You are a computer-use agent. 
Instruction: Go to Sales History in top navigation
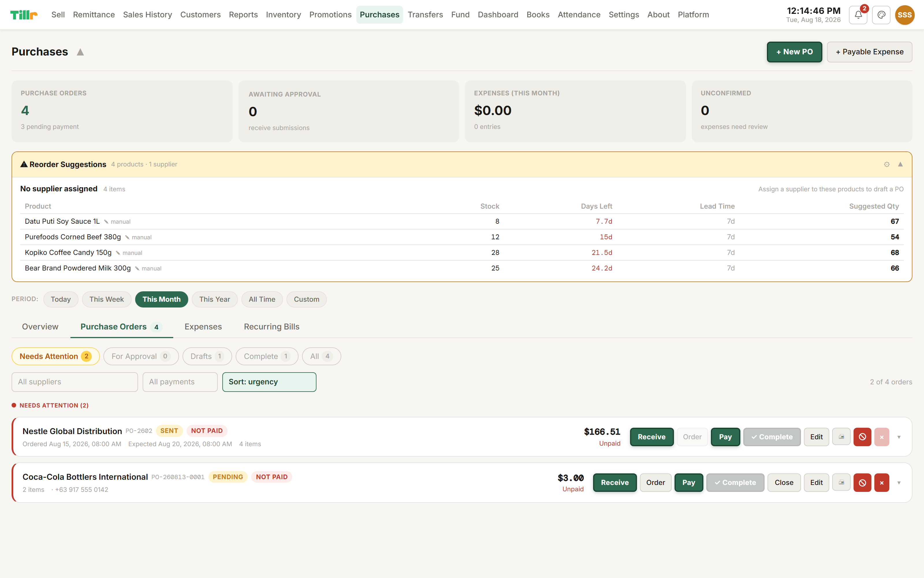[x=147, y=15]
